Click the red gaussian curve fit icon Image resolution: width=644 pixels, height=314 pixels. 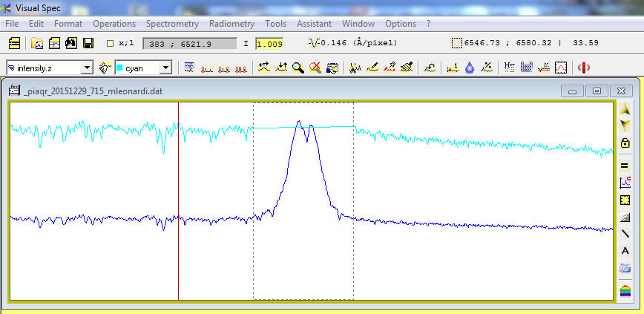(561, 68)
